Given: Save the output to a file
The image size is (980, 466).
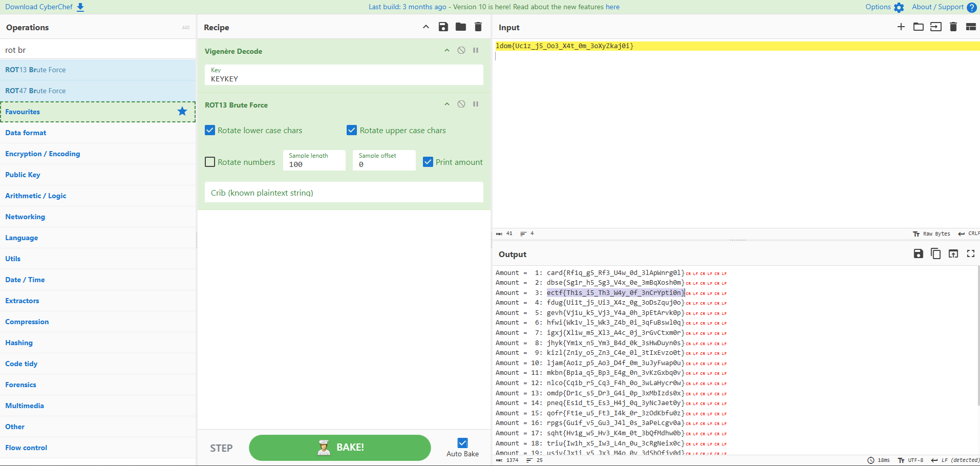Looking at the screenshot, I should point(919,253).
